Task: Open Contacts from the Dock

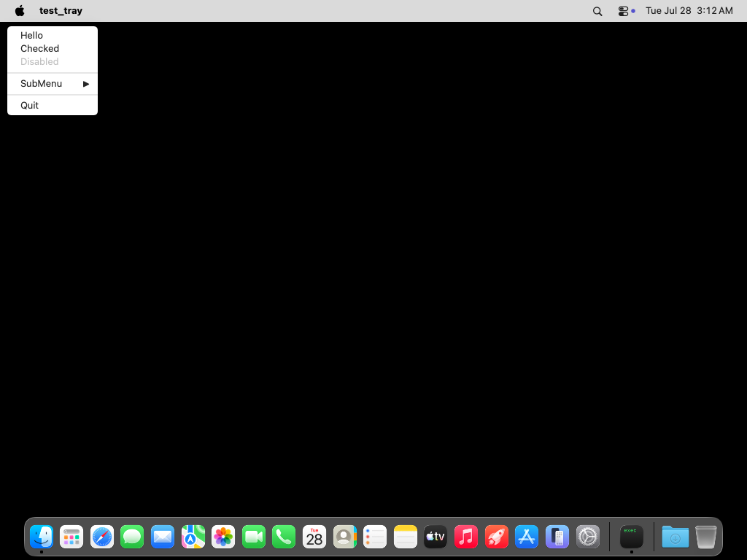Action: (x=344, y=537)
